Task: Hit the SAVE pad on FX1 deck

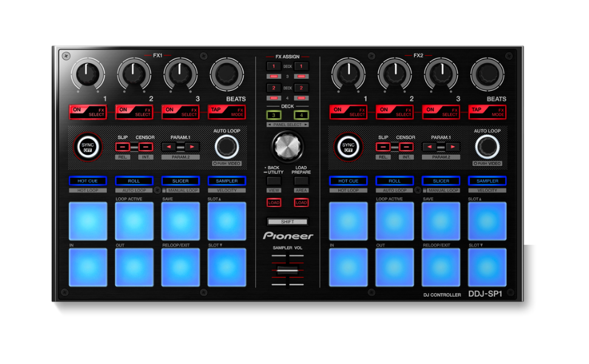Action: pyautogui.click(x=181, y=221)
